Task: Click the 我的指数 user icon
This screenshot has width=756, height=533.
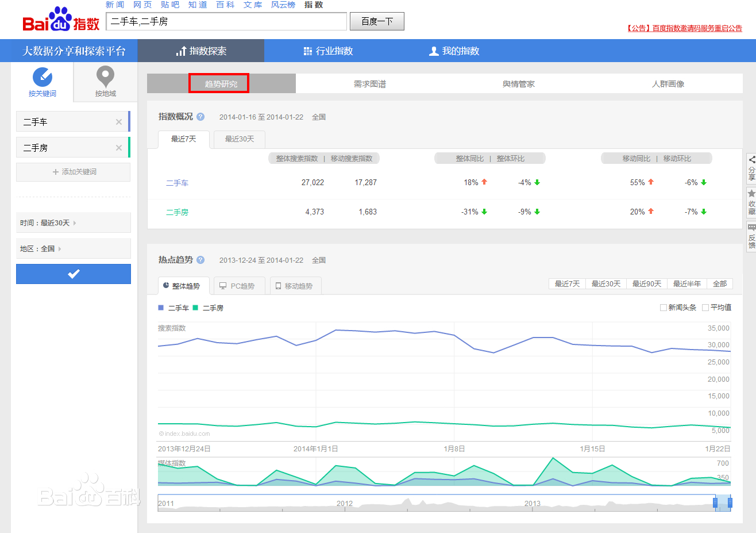Action: tap(434, 51)
